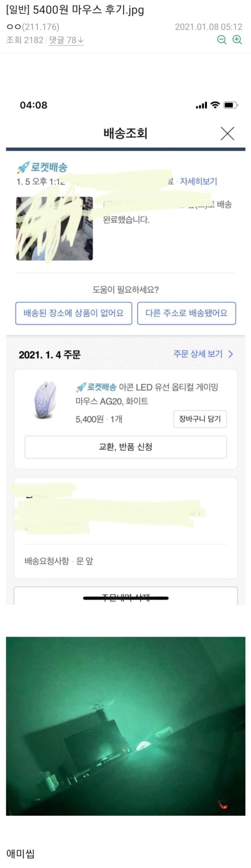This screenshot has height=868, width=251.
Task: Open the 아콘 LED 게이밍 마우스 product title
Action: [147, 394]
